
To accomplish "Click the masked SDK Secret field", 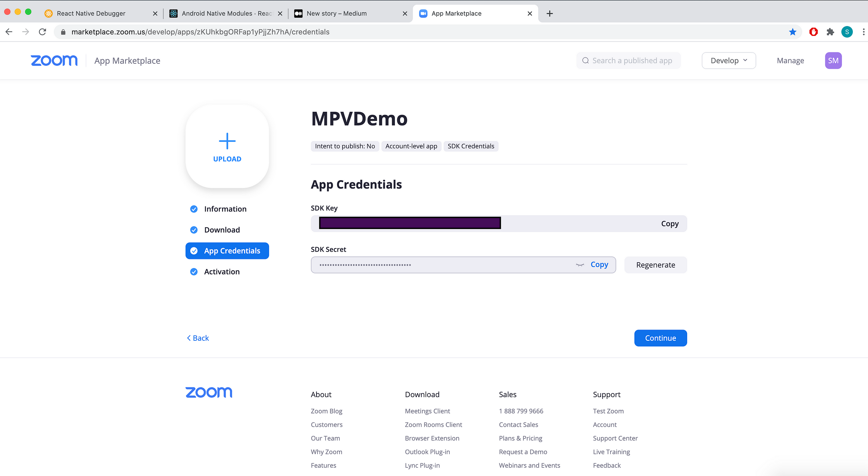I will coord(463,265).
